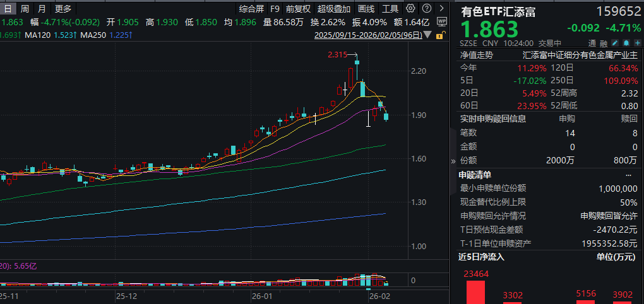Viewport: 644px width, 304px height.
Task: Click the 23464 net inflow bar
Action: [475, 291]
